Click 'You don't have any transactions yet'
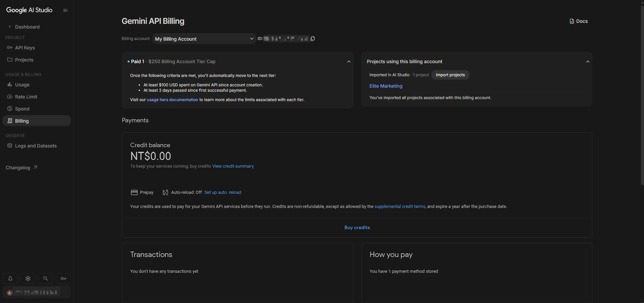 pos(164,272)
